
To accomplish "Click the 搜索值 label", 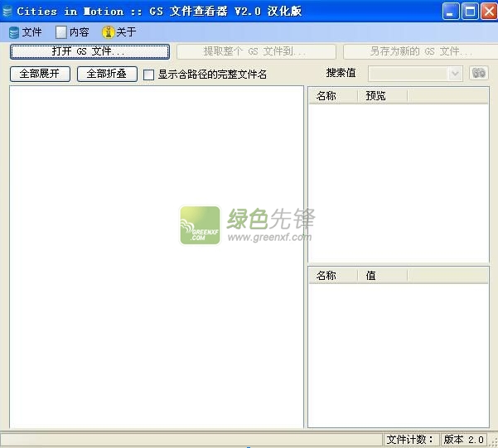I will coord(341,73).
